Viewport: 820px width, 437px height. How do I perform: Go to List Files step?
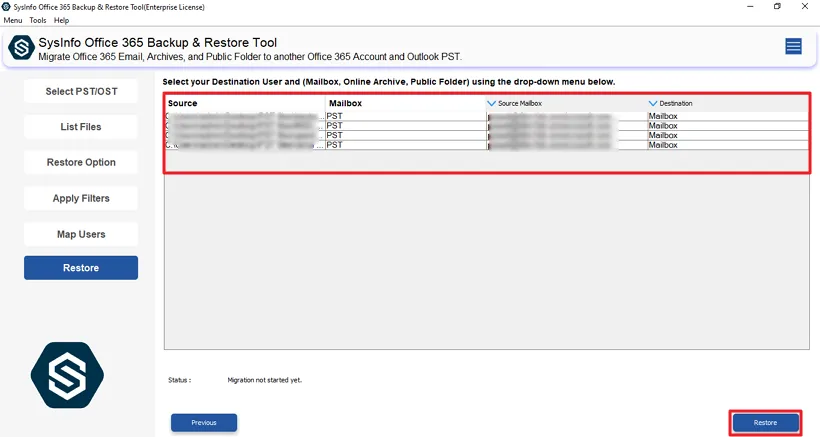click(81, 127)
